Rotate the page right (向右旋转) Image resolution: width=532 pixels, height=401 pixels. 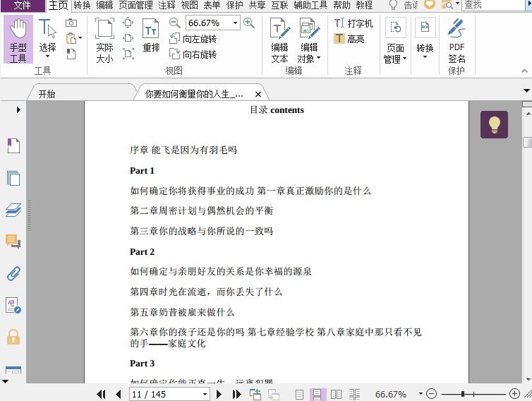point(193,54)
